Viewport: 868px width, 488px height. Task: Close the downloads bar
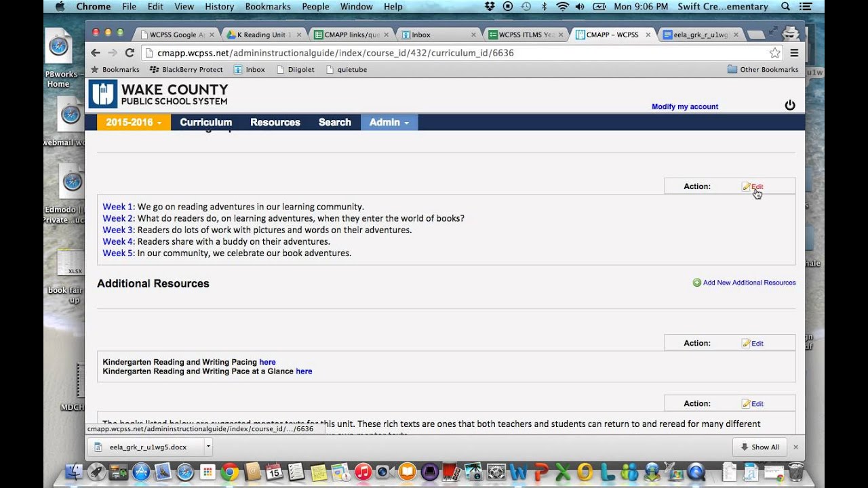796,447
